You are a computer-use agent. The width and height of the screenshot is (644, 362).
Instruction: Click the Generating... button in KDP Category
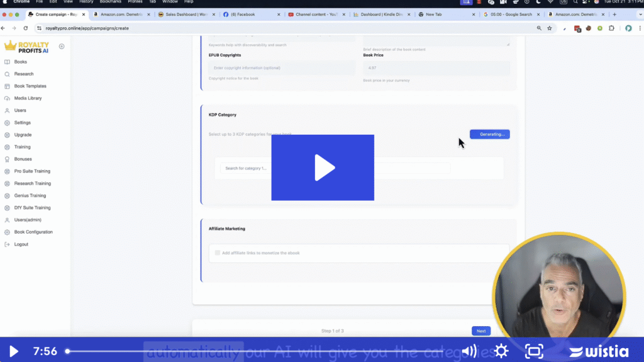[x=489, y=134]
